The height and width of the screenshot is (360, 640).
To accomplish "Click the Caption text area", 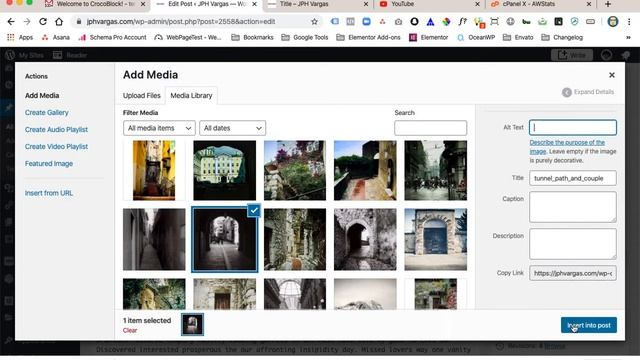I will point(573,207).
